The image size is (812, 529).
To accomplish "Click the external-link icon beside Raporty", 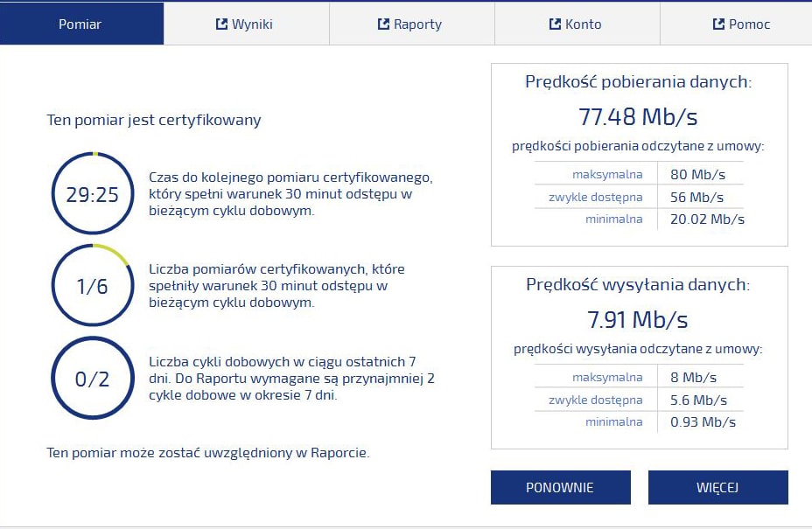I will point(383,24).
